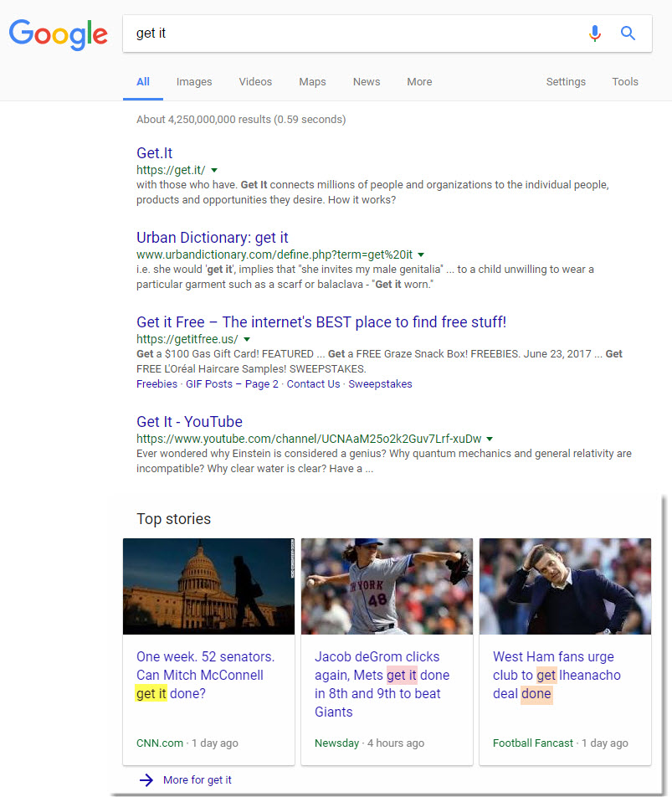Click the Capitol building story thumbnail
Viewport: 672px width, 797px height.
click(x=208, y=586)
